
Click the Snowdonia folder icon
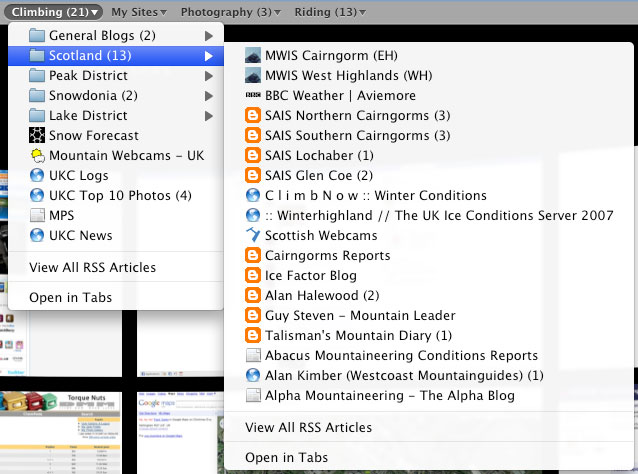coord(37,95)
